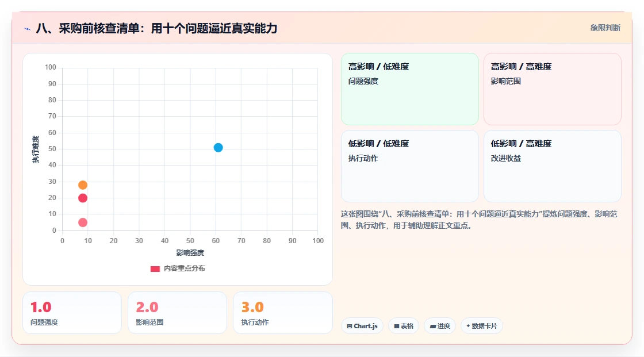The image size is (644, 357).
Task: Select the 高影响 / 高难度 quadrant card
Action: (x=553, y=89)
